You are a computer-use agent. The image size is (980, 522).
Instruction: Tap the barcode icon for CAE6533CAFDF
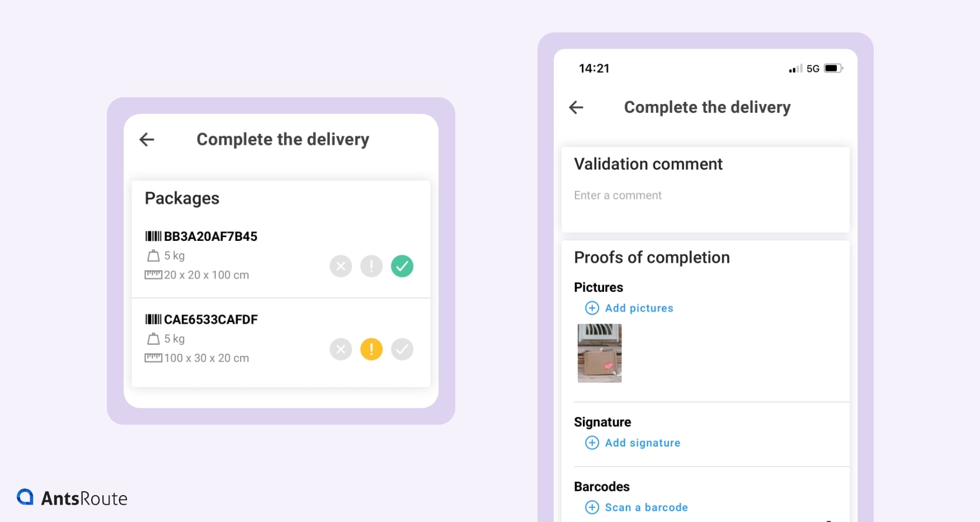(153, 320)
